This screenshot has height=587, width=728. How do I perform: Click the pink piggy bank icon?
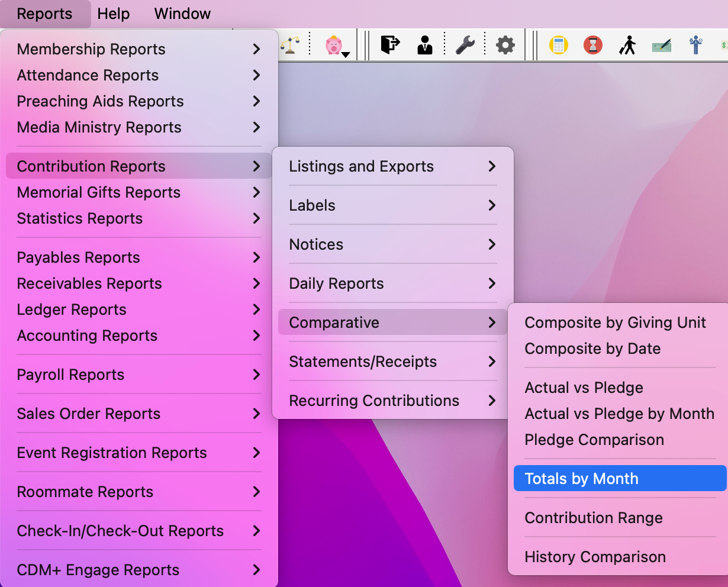coord(333,45)
